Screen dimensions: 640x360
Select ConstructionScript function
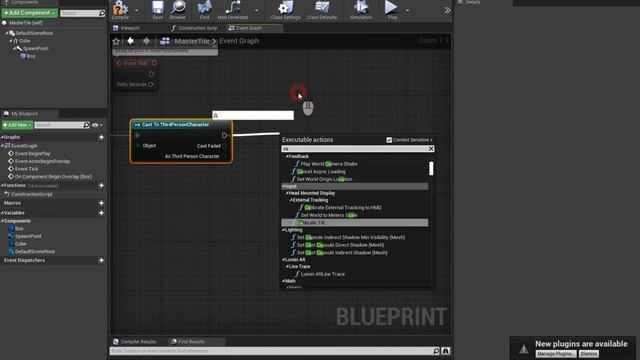[31, 194]
